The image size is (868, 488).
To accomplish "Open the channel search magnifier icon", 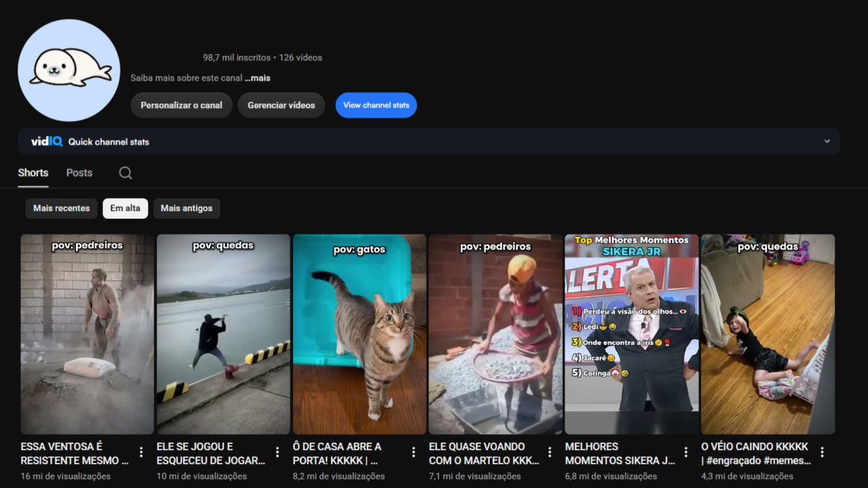I will [x=125, y=173].
